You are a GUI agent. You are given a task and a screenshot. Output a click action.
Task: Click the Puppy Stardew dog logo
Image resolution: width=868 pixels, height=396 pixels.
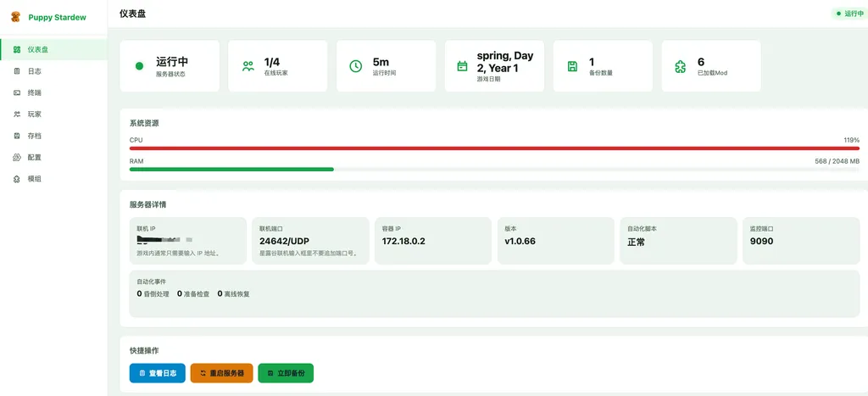click(x=15, y=17)
